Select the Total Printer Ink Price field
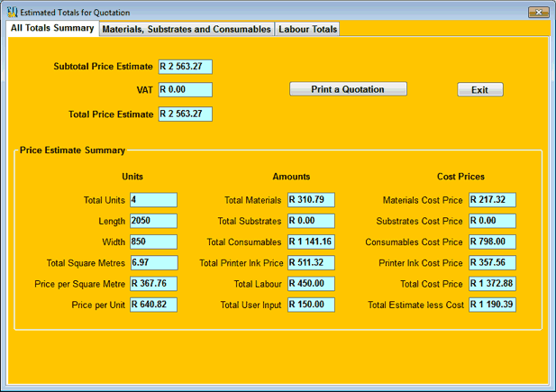 pyautogui.click(x=311, y=262)
